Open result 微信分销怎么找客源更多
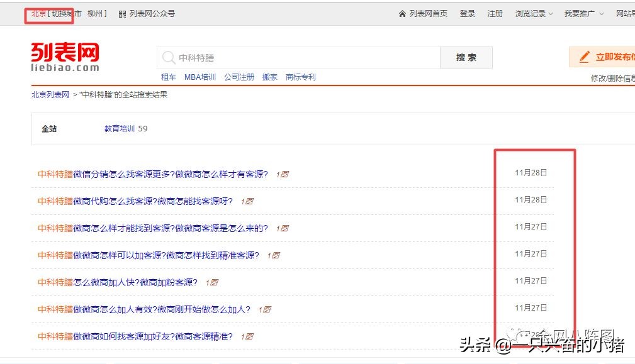 153,174
